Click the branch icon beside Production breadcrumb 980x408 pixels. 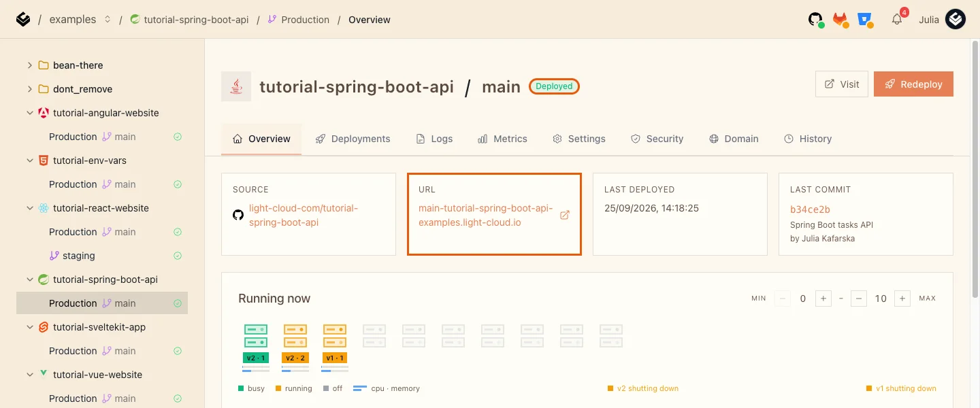pos(272,20)
